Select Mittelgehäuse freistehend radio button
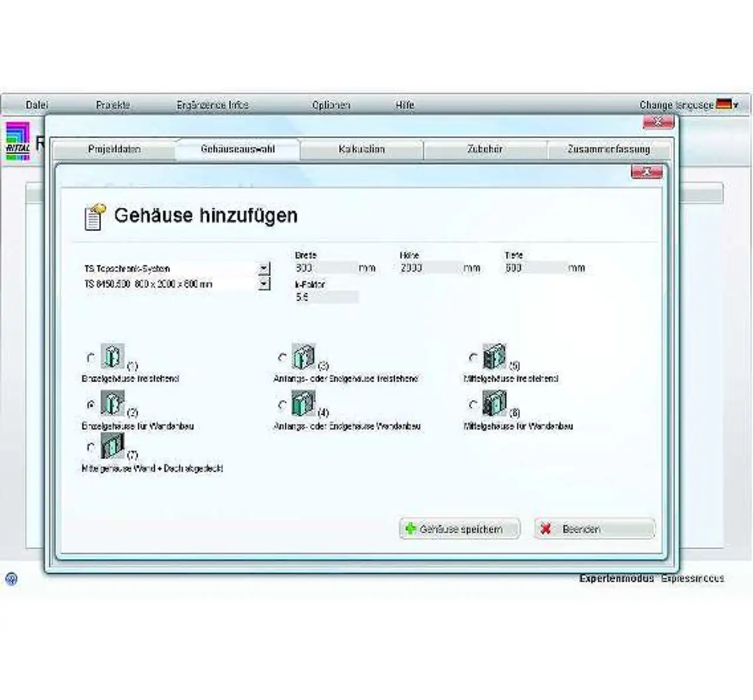 pyautogui.click(x=473, y=358)
